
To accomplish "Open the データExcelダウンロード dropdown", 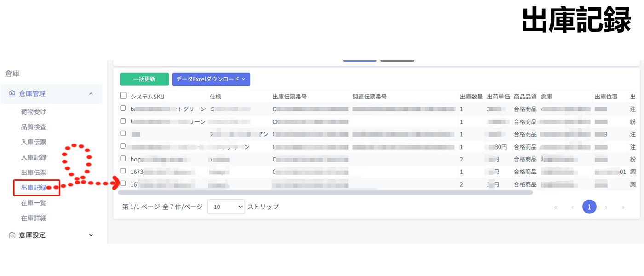I will 211,79.
